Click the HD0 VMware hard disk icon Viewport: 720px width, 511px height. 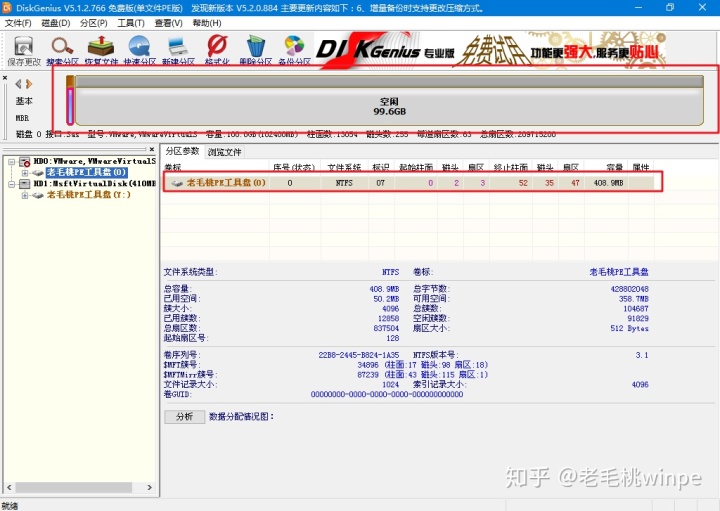tap(25, 162)
